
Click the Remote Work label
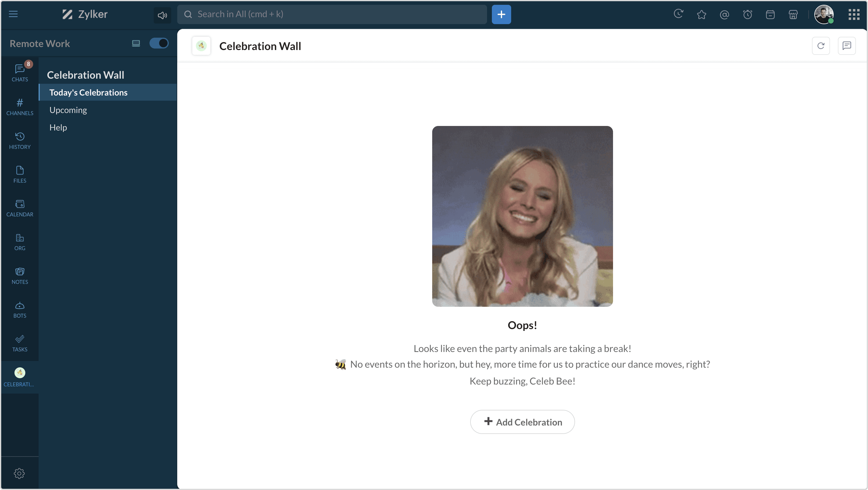click(x=40, y=43)
